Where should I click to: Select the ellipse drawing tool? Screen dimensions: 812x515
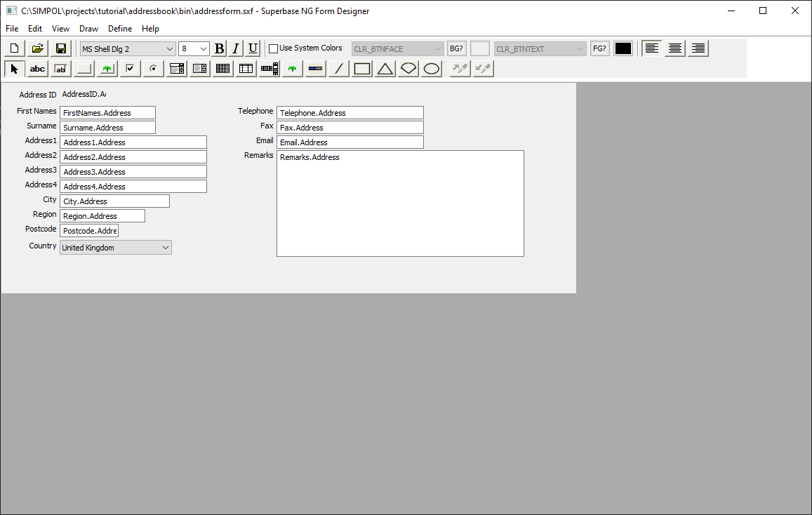431,68
